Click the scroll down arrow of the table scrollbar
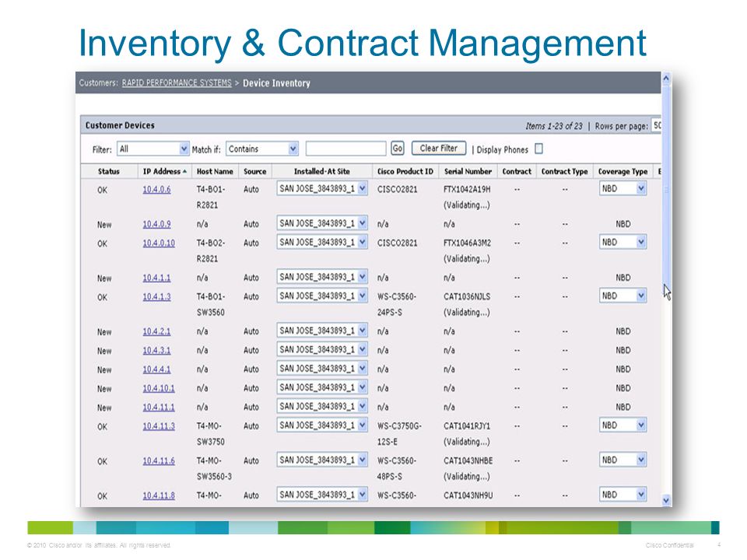 [666, 500]
